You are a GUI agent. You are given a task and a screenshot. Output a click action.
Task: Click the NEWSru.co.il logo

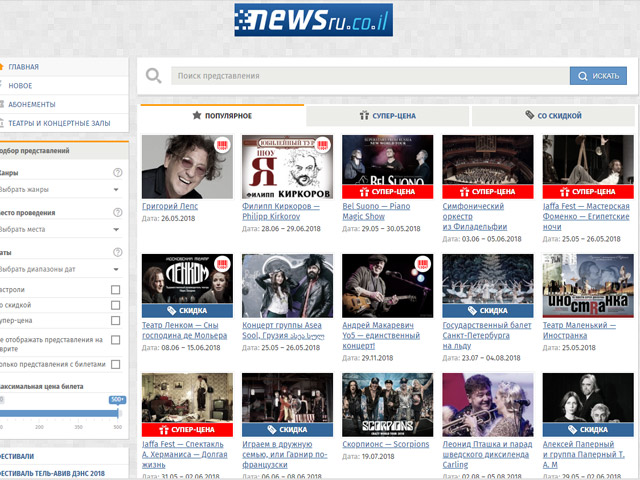[313, 19]
